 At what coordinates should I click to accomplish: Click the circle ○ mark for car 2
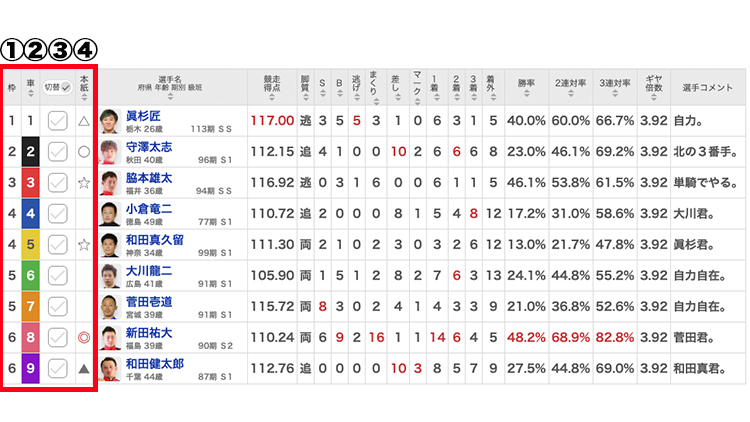pyautogui.click(x=84, y=151)
